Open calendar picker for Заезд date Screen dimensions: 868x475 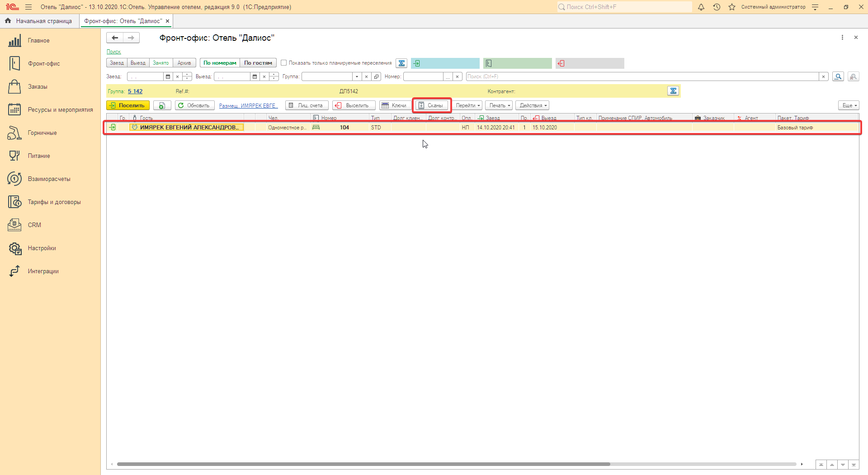pyautogui.click(x=168, y=77)
